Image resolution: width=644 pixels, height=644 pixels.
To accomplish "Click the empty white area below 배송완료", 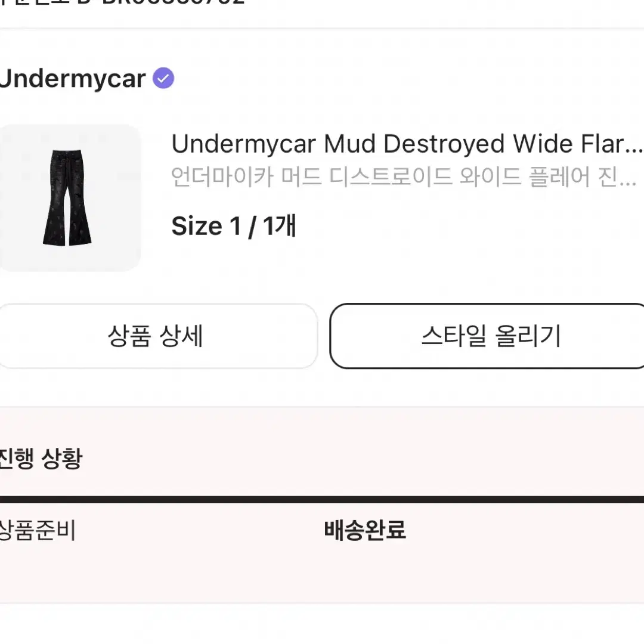I will coord(322,624).
